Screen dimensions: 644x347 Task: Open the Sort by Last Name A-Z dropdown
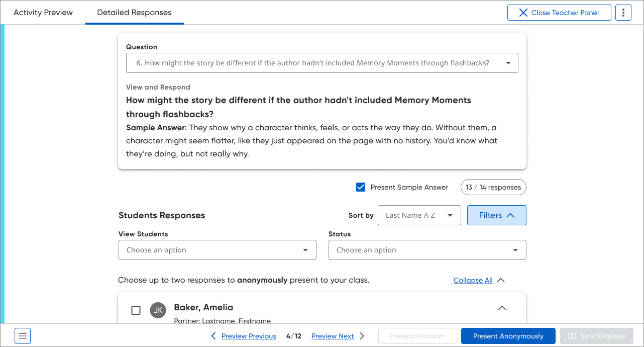point(419,215)
